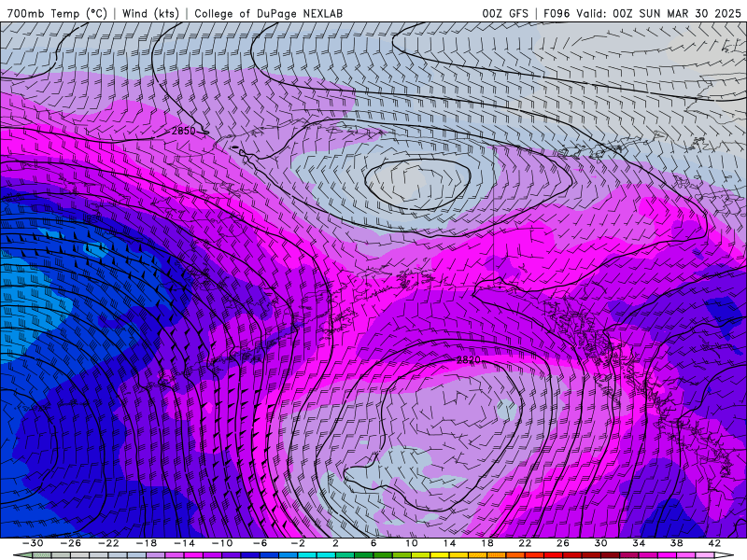747x560 pixels.
Task: Click the "F096" forecast hour text
Action: pyautogui.click(x=557, y=13)
